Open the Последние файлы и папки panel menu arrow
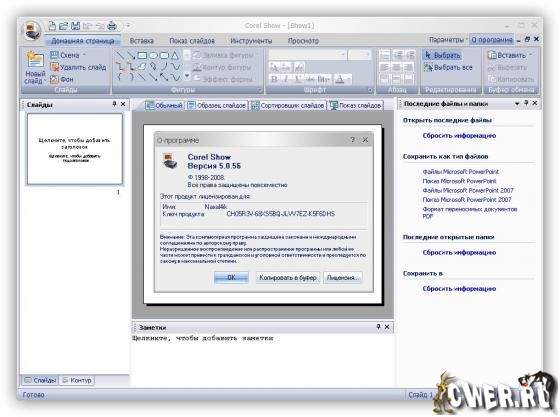Image resolution: width=560 pixels, height=417 pixels. click(517, 104)
